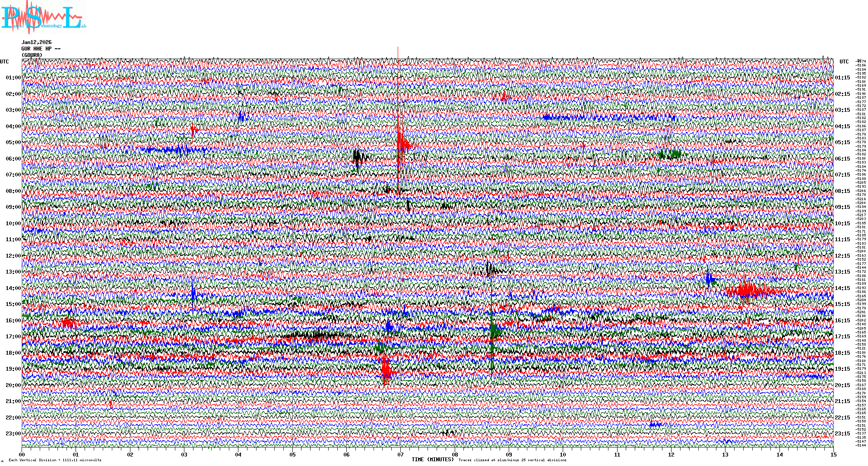This screenshot has height=466, width=868.
Task: Click the vertical division microvolts note
Action: pos(55,460)
